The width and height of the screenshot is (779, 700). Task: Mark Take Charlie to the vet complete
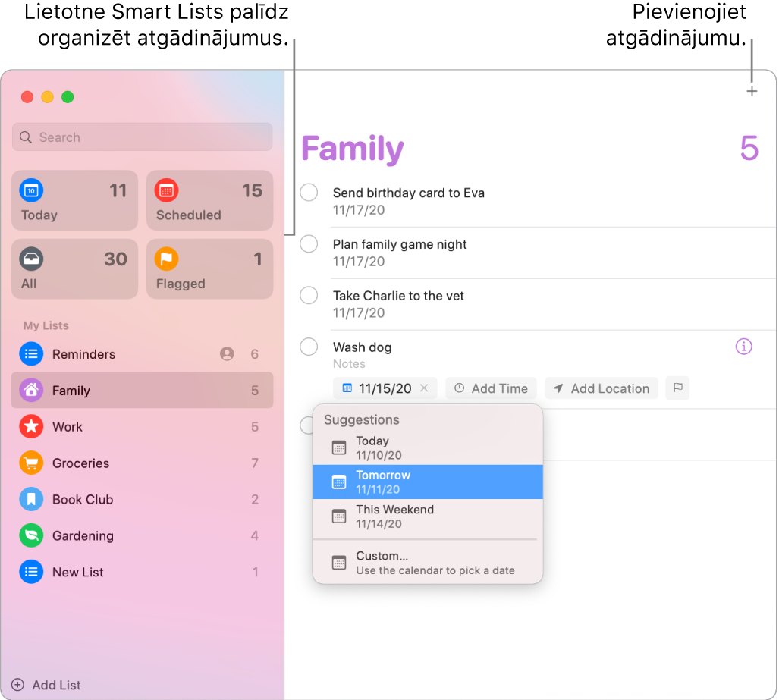pos(309,295)
